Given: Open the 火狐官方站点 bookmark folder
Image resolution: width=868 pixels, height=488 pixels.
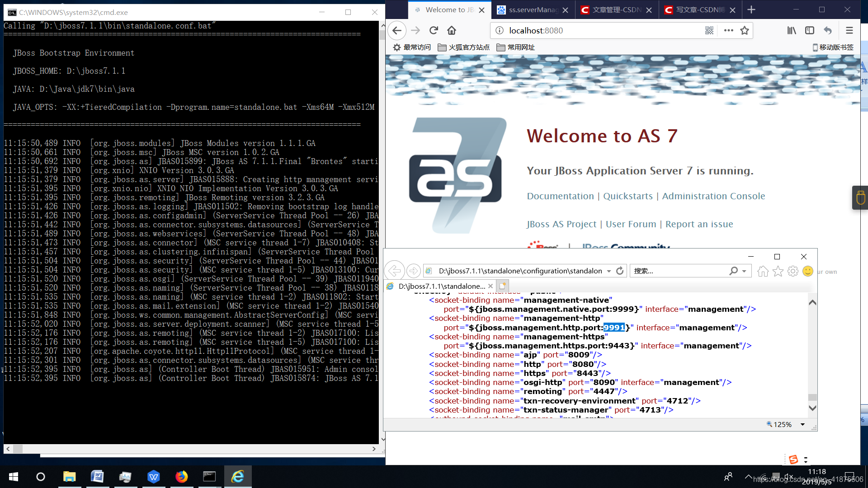Looking at the screenshot, I should (463, 47).
